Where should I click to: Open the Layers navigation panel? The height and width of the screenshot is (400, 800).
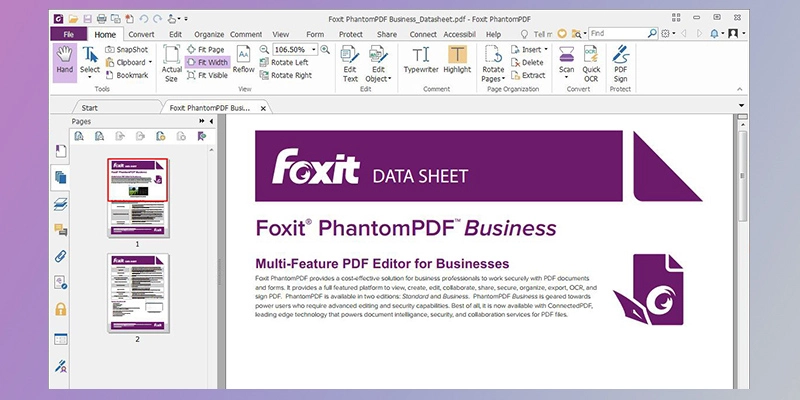61,204
